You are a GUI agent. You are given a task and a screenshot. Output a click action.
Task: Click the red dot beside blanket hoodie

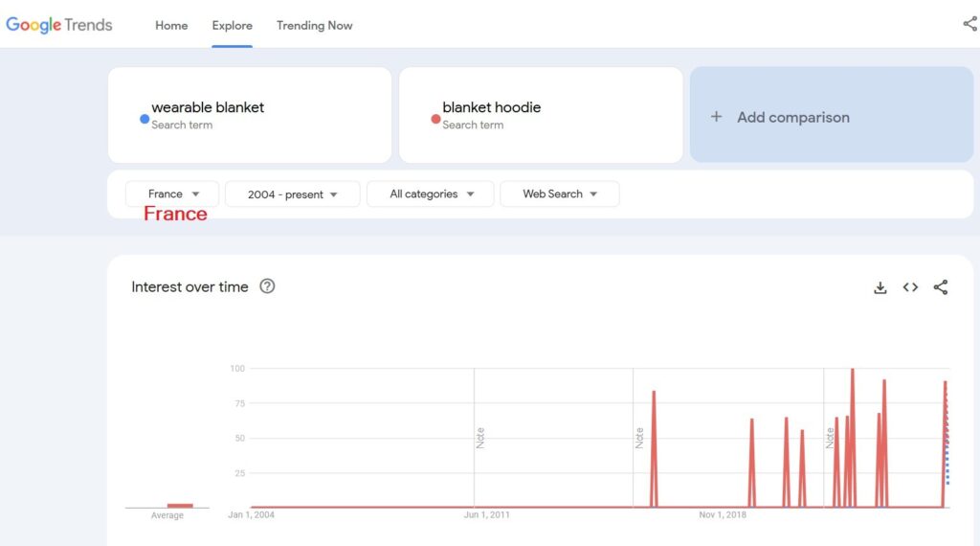(x=435, y=119)
